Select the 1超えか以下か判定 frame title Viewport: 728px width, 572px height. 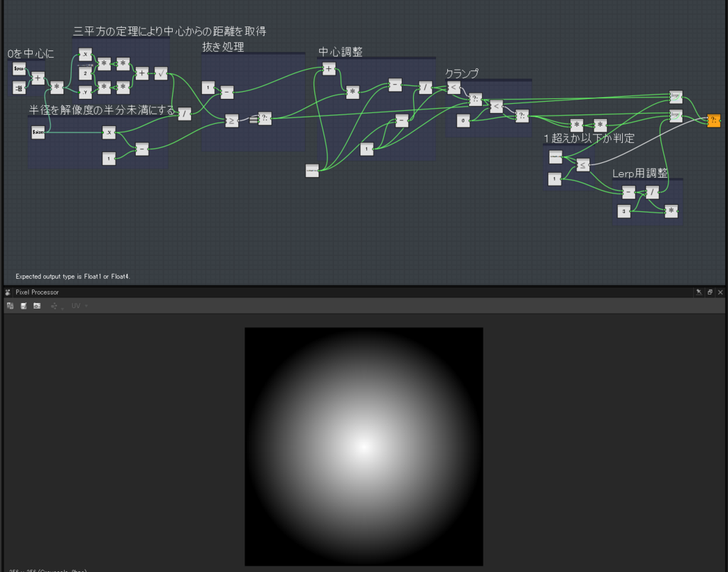[x=589, y=138]
